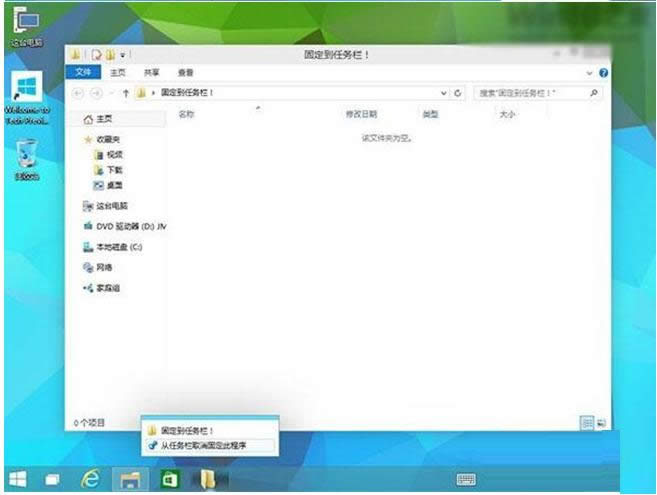Click 固定到任务栏！ in the jump list

click(210, 430)
